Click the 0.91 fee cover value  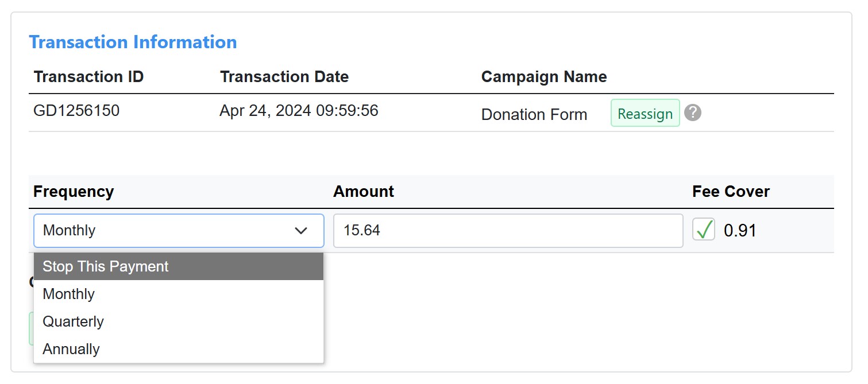coord(740,231)
